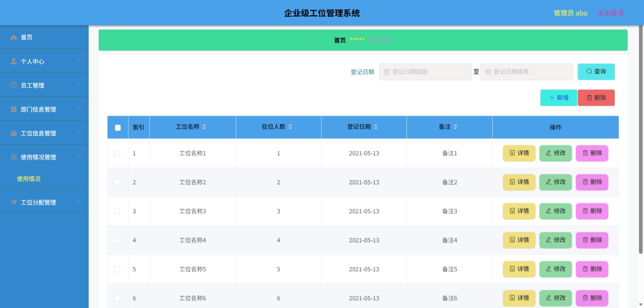
Task: Click the sort arrows on 工位名称 column
Action: click(x=204, y=127)
